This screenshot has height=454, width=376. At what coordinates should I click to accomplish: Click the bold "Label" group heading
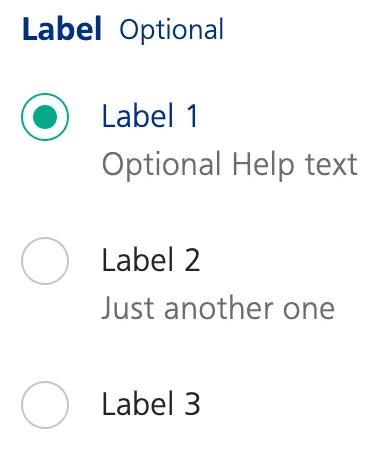pyautogui.click(x=62, y=29)
